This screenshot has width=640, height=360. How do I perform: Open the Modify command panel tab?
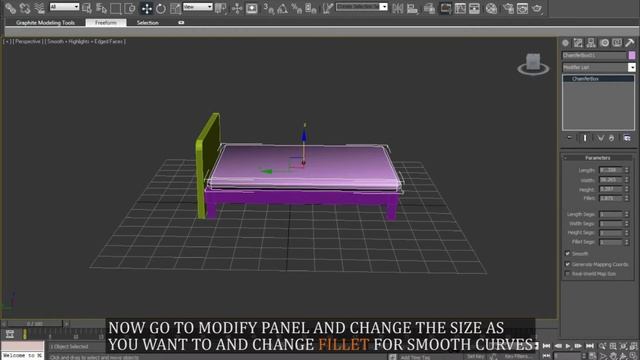(578, 43)
